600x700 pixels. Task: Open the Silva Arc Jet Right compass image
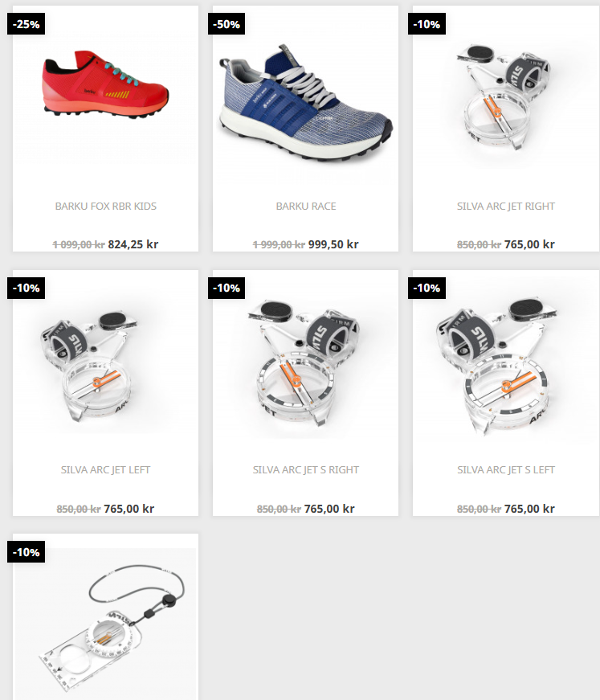pyautogui.click(x=504, y=97)
